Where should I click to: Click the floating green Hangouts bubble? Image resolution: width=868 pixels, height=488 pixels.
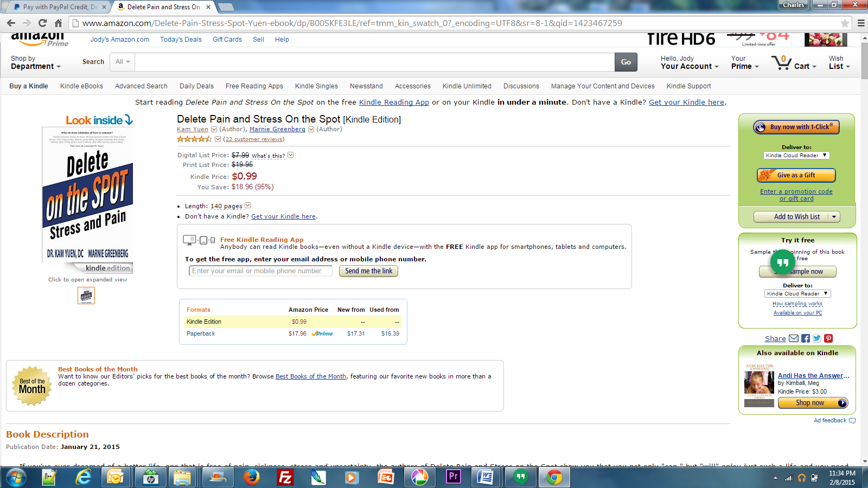coord(782,263)
